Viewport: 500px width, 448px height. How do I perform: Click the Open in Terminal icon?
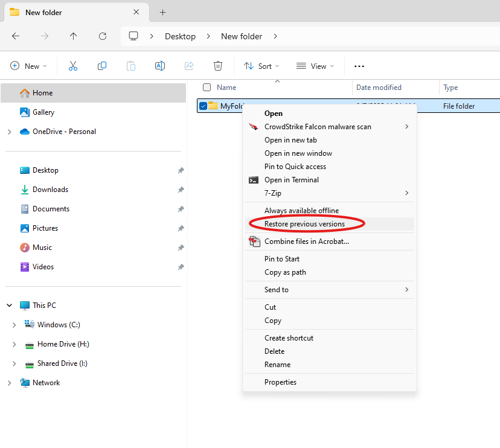click(x=254, y=179)
